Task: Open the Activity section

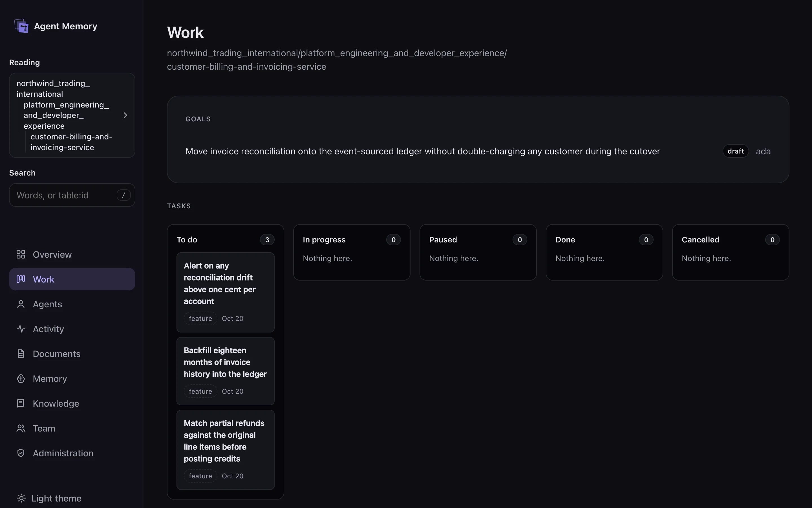Action: tap(72, 329)
